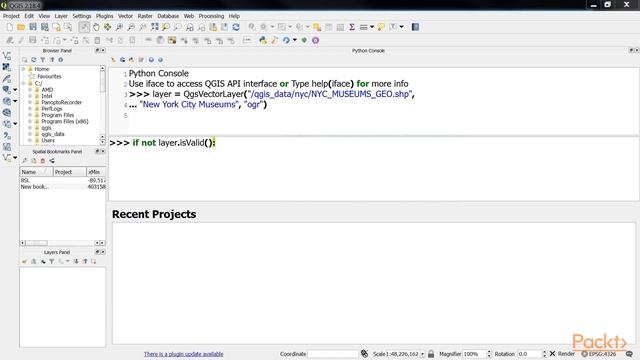Viewport: 640px width, 360px height.
Task: Collapse the C:/ drive node
Action: [x=24, y=83]
